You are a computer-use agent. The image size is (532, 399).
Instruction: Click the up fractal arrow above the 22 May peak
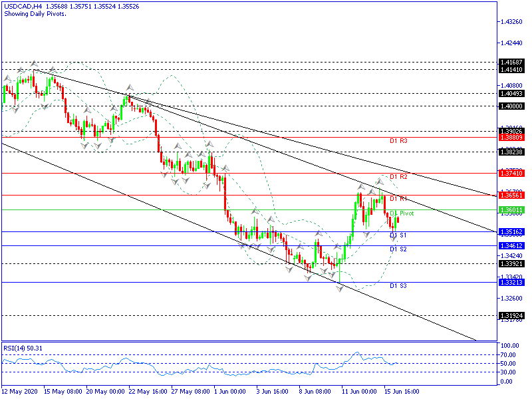pyautogui.click(x=130, y=88)
